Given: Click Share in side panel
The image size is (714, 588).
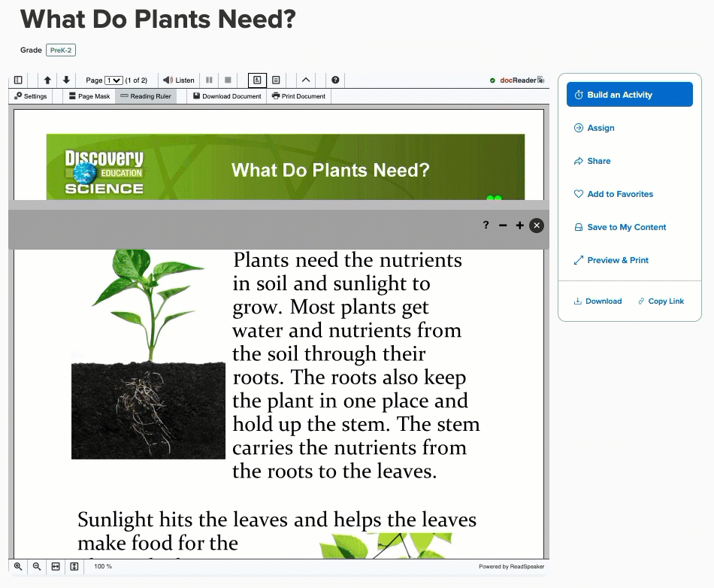Looking at the screenshot, I should click(592, 161).
